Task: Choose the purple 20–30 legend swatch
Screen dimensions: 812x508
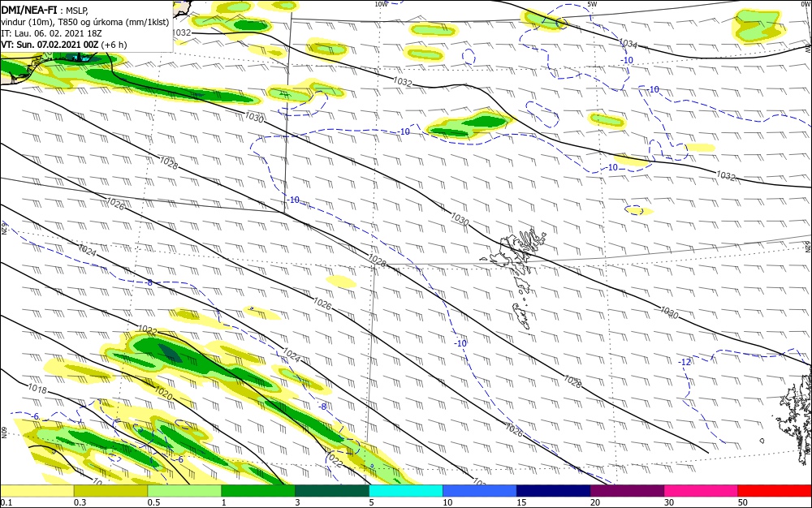Action: (x=627, y=491)
